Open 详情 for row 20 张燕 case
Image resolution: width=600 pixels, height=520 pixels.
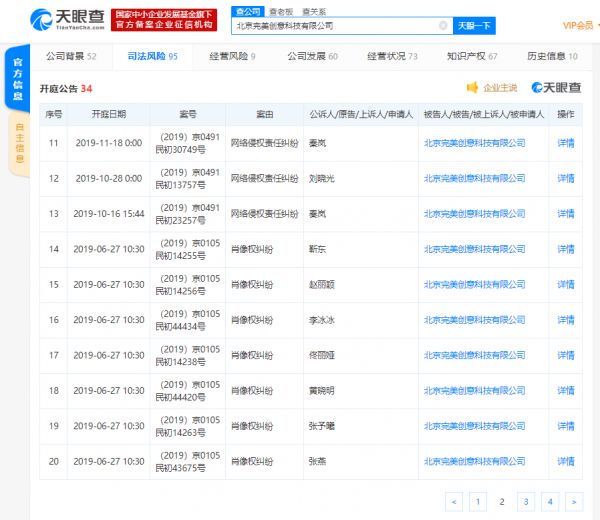566,461
